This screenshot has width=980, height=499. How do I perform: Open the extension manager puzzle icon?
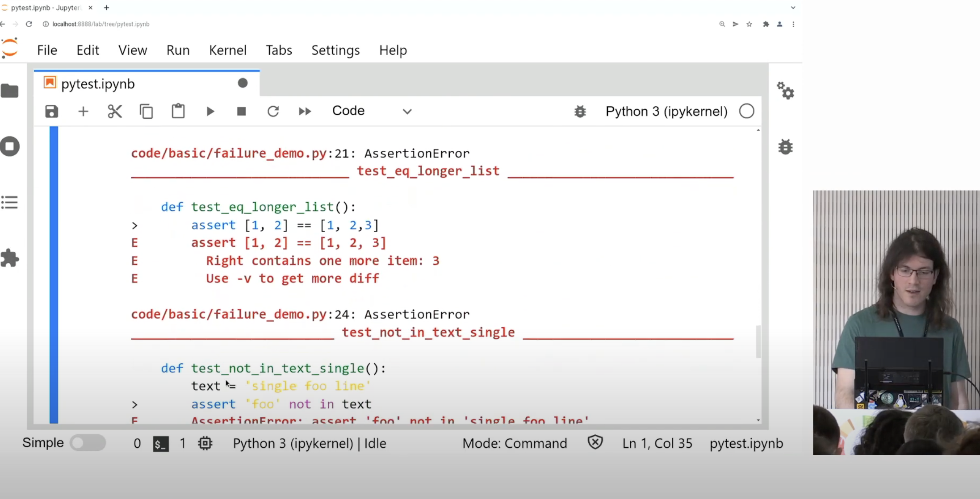tap(9, 258)
